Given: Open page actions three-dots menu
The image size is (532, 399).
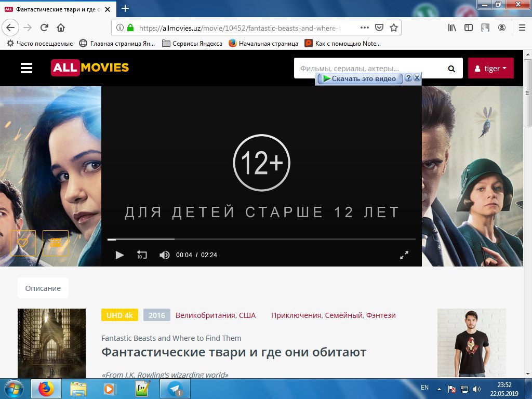Looking at the screenshot, I should point(364,28).
